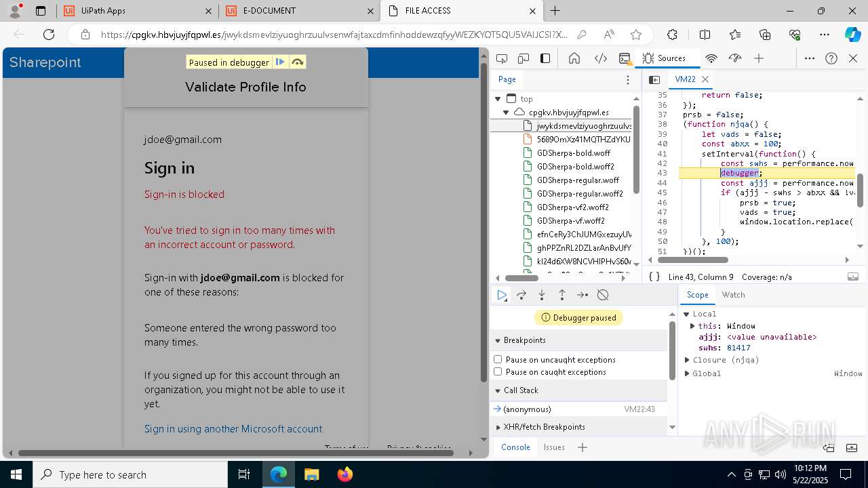The width and height of the screenshot is (868, 488).
Task: Open the DevTools Welcome home panel
Action: pyautogui.click(x=574, y=58)
